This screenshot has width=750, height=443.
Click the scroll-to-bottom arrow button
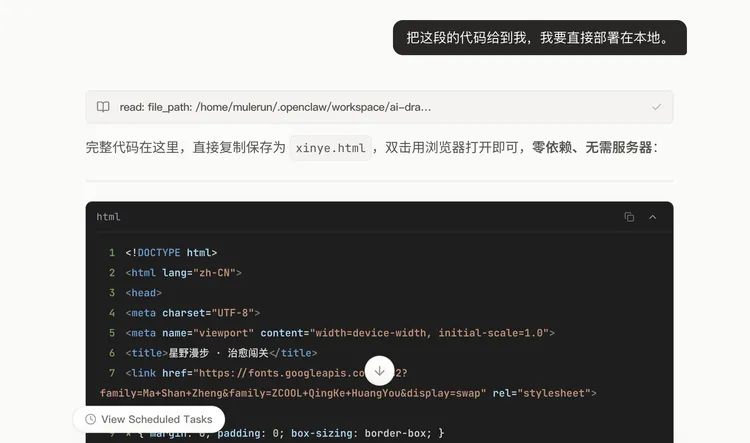click(x=379, y=371)
